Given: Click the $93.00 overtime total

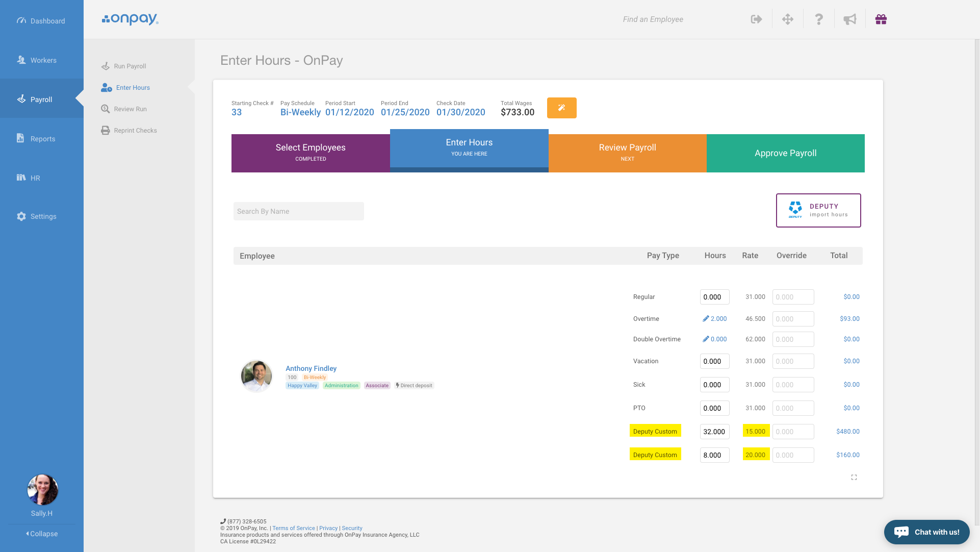Looking at the screenshot, I should pyautogui.click(x=849, y=319).
